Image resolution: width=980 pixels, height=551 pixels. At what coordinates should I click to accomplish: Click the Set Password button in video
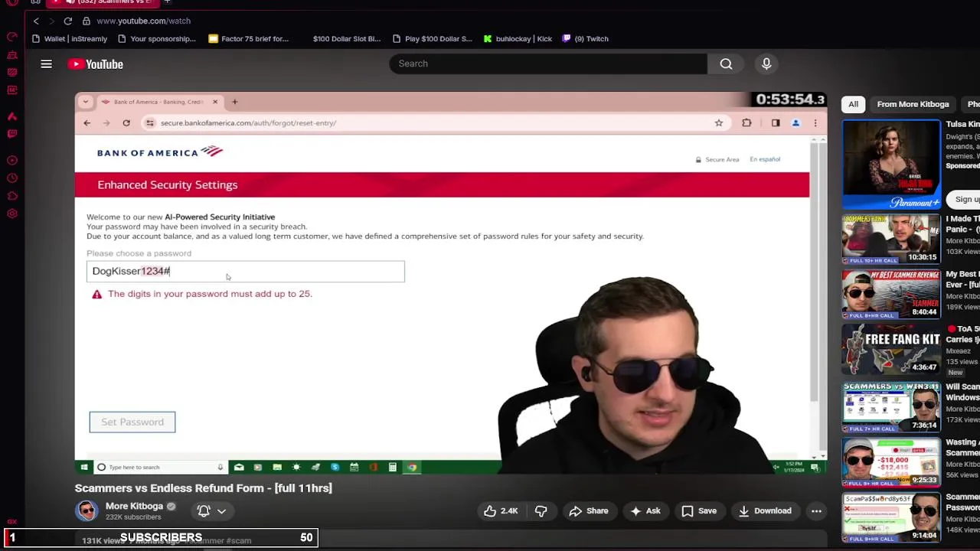132,422
